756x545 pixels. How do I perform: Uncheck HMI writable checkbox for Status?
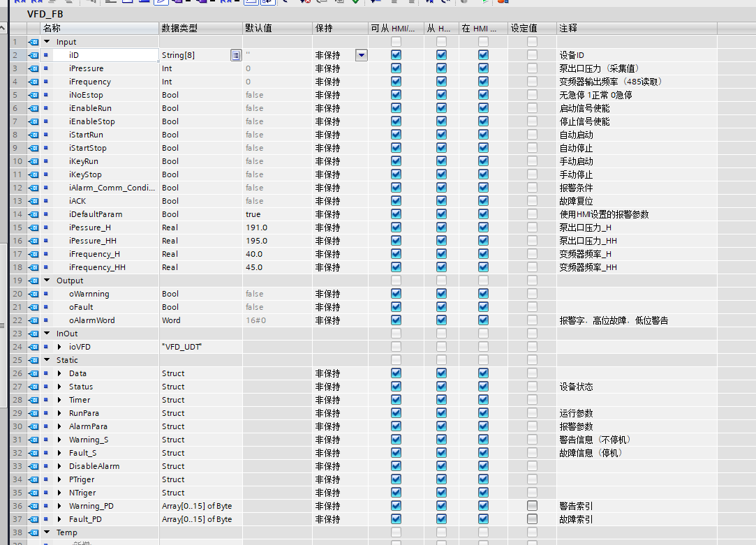tap(441, 387)
